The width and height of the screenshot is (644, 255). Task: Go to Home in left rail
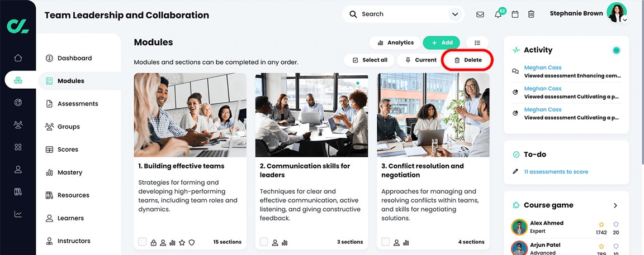coord(18,58)
